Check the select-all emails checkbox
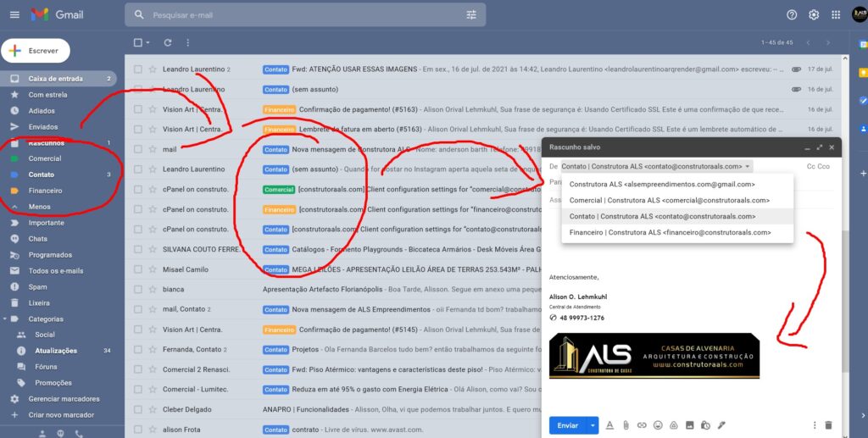This screenshot has height=438, width=868. [138, 42]
